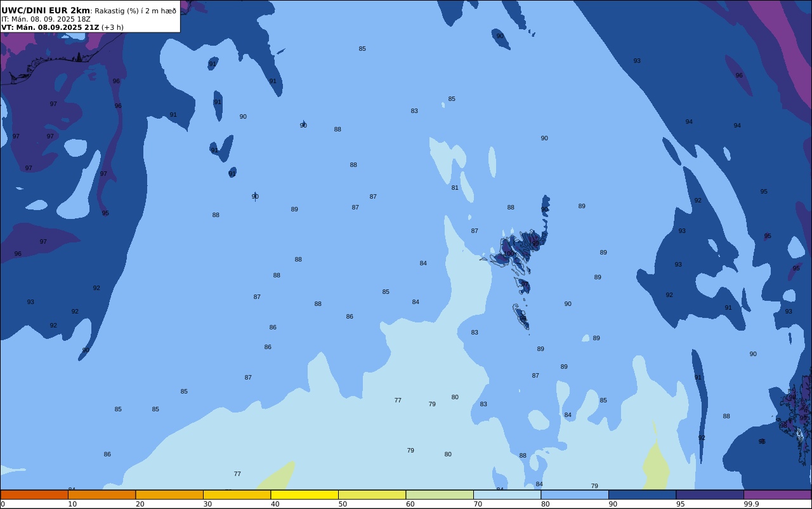Click the legend tick label '80'
The image size is (812, 509).
(545, 504)
